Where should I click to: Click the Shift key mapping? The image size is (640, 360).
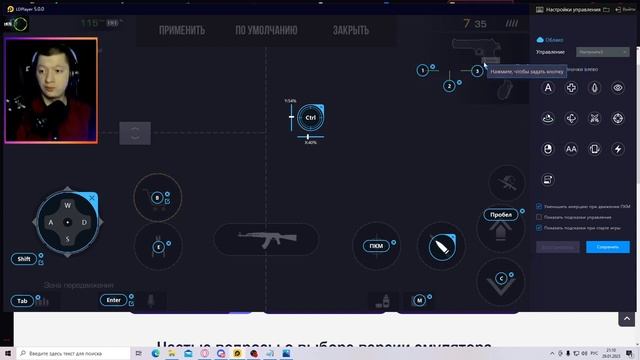pos(24,259)
